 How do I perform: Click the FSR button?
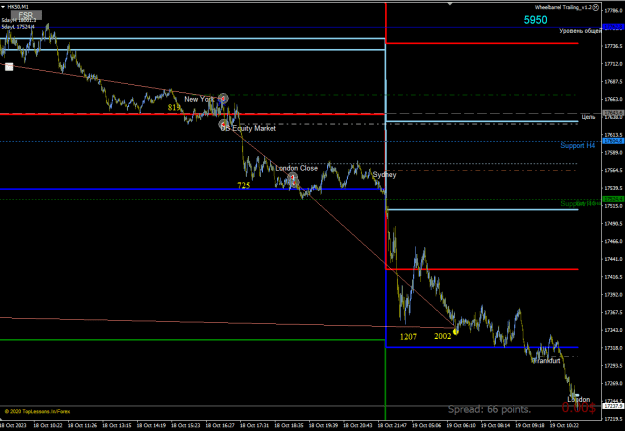coord(26,16)
